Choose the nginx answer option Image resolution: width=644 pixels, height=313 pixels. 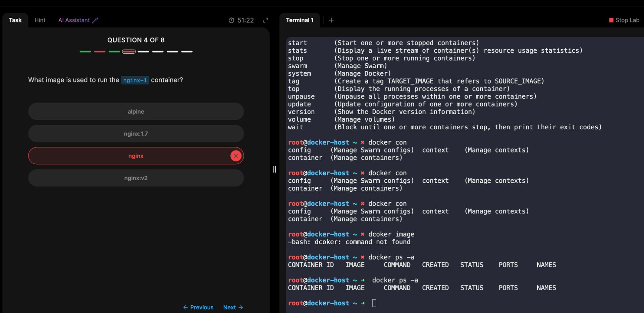[136, 156]
